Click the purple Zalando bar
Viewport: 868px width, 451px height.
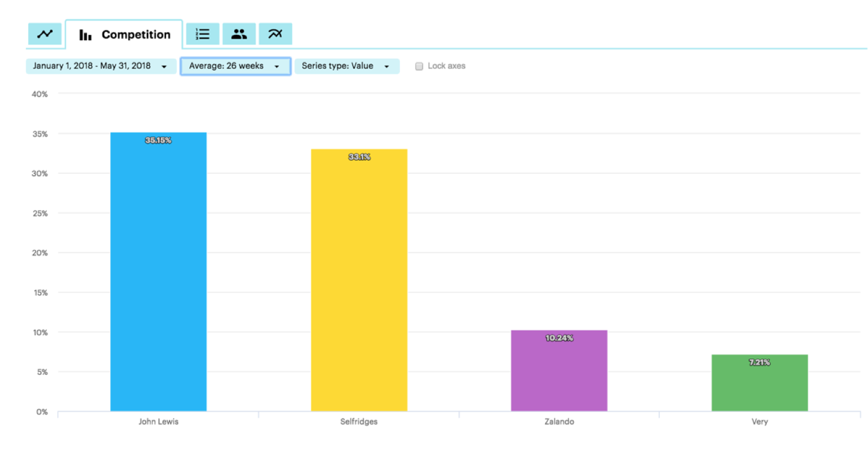point(559,371)
